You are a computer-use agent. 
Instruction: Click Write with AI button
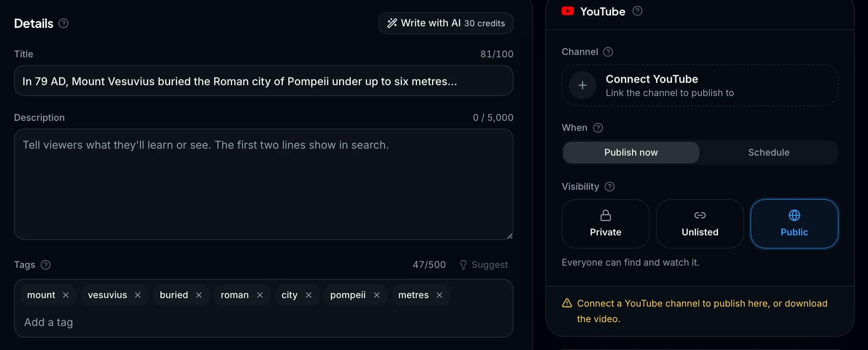[446, 23]
